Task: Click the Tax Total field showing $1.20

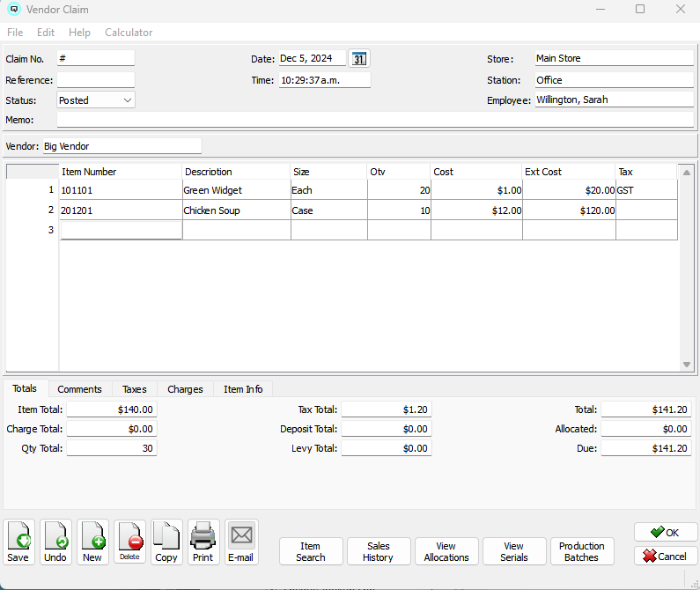Action: click(x=387, y=409)
